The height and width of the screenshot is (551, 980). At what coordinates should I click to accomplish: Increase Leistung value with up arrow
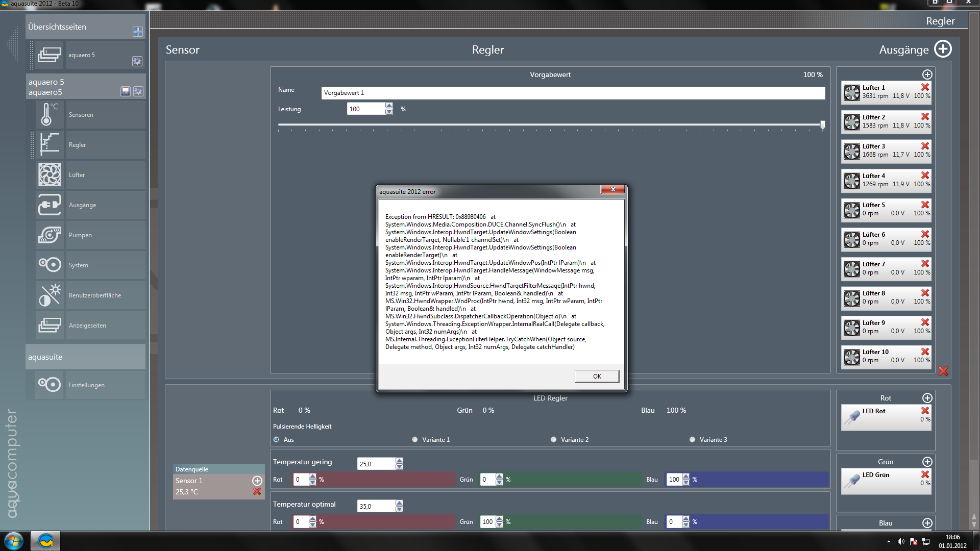(389, 106)
